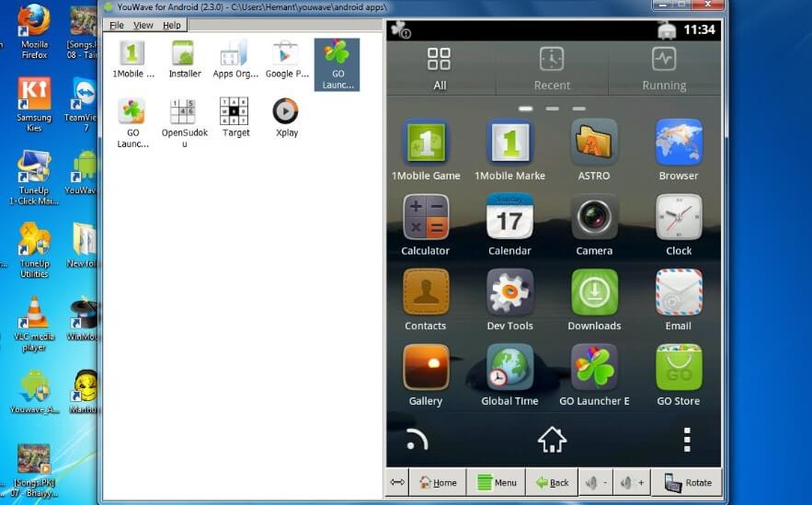Open TuneUp 1-Click Maintenance shortcut
The width and height of the screenshot is (812, 505).
[x=34, y=178]
